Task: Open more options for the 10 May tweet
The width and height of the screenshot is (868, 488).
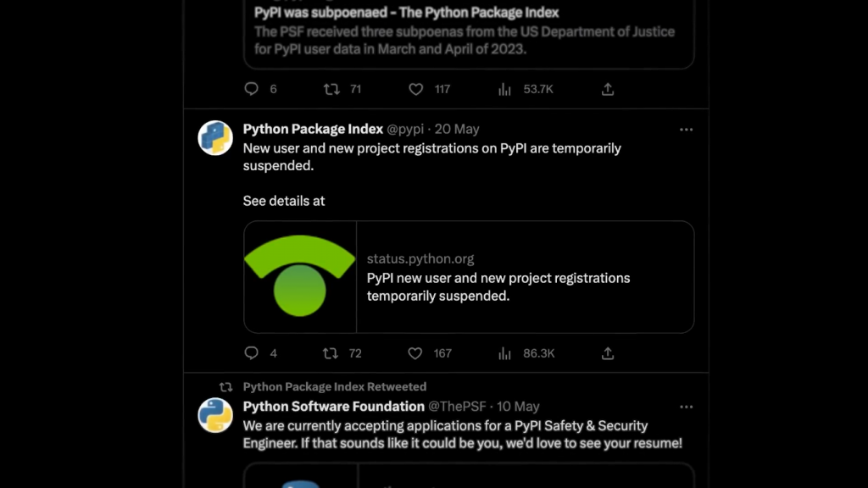Action: point(687,407)
